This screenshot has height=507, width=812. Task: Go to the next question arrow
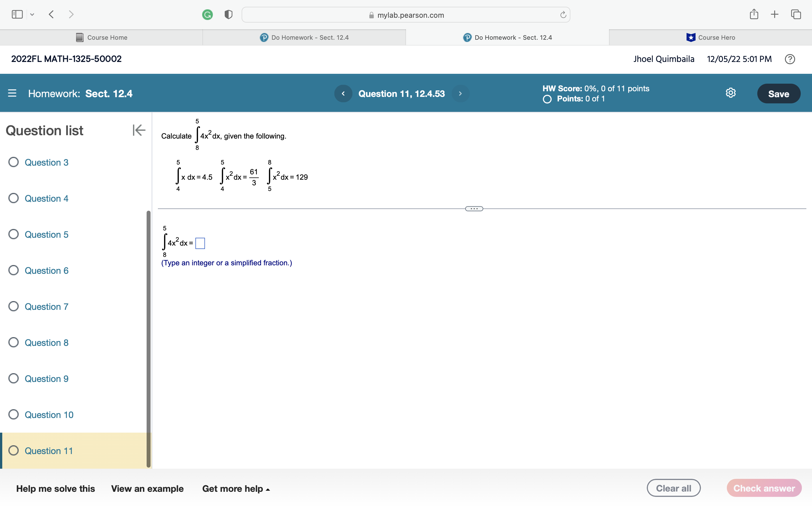[460, 94]
